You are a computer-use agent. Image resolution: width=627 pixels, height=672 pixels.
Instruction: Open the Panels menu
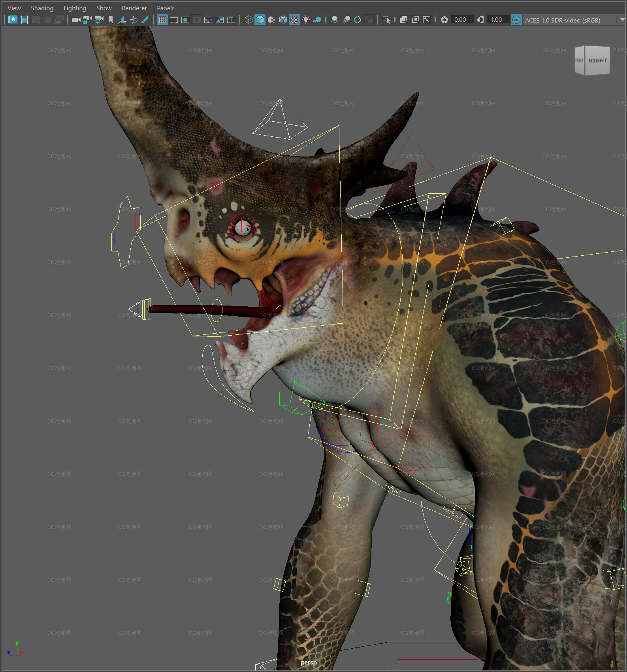[x=166, y=8]
